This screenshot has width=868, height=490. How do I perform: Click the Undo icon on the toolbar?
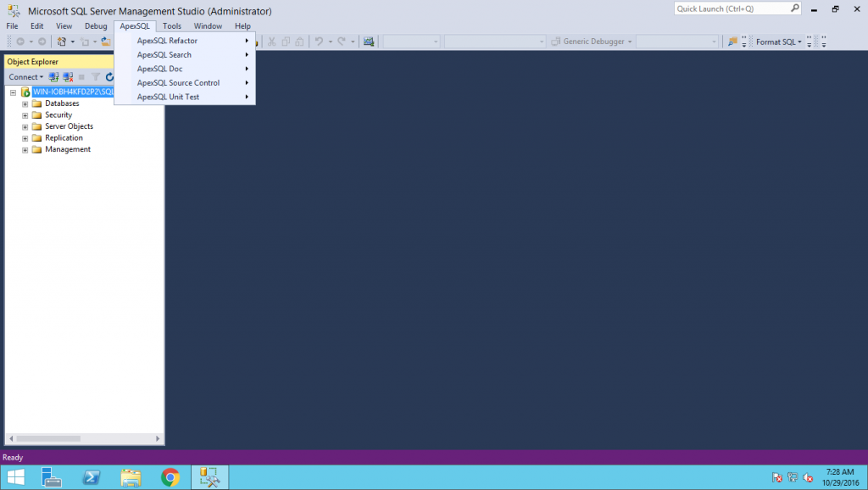pyautogui.click(x=319, y=41)
